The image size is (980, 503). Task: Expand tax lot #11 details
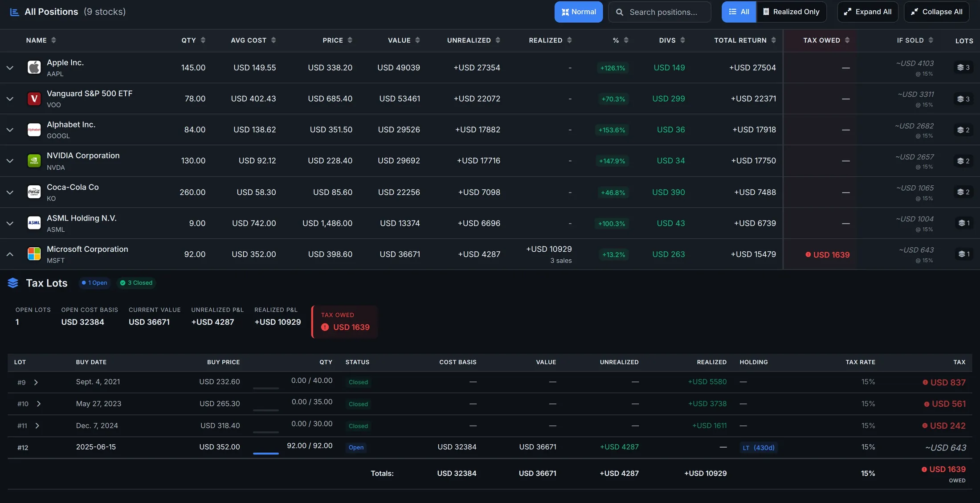(x=37, y=425)
